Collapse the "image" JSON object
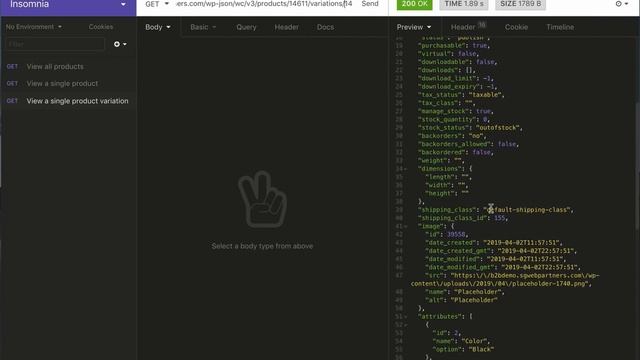 point(405,226)
